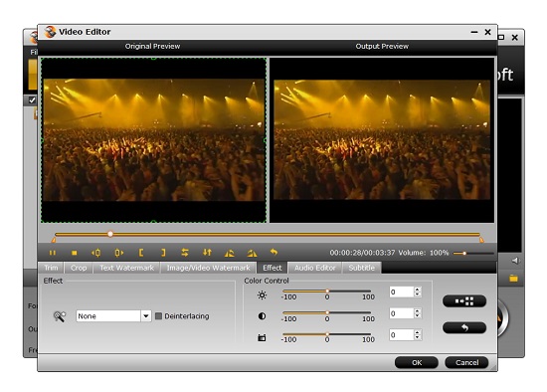The height and width of the screenshot is (392, 547).
Task: Click the effect magic wand icon
Action: (x=60, y=316)
